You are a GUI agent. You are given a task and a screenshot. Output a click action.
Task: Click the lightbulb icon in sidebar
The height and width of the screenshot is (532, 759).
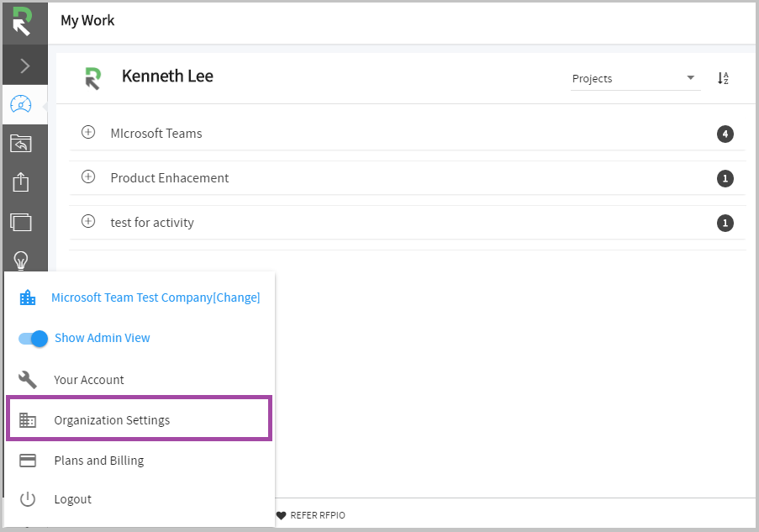(21, 261)
